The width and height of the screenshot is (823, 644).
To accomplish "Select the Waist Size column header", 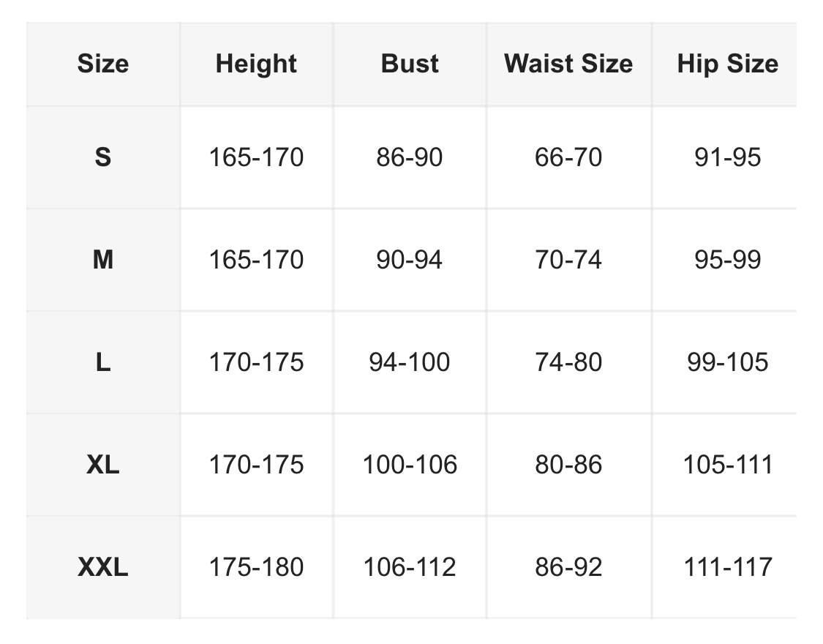I will coord(568,64).
